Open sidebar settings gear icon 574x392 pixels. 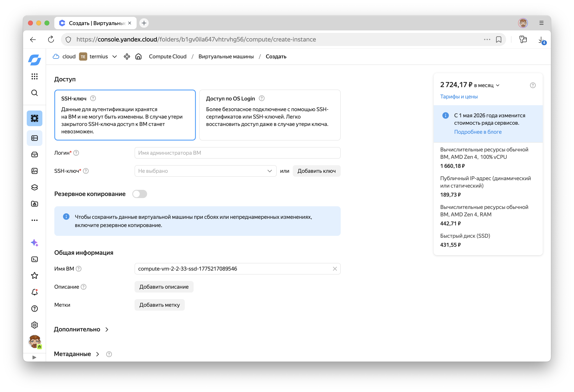click(34, 325)
